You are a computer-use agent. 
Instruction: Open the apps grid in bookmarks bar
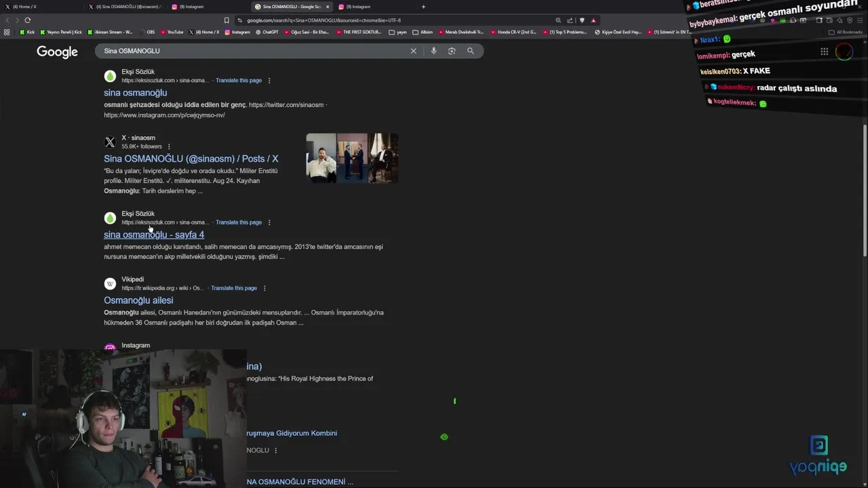tap(7, 32)
